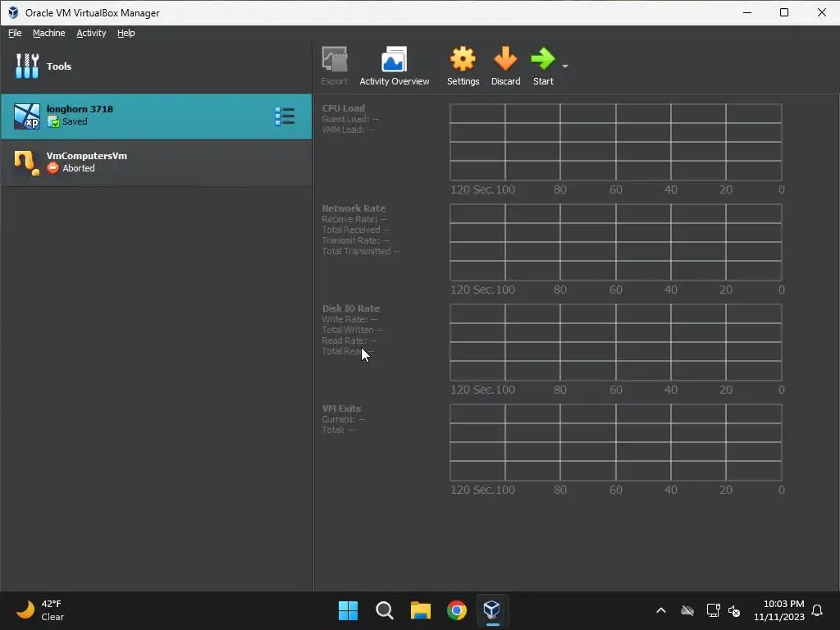Open the taskbar Search icon

pyautogui.click(x=385, y=610)
